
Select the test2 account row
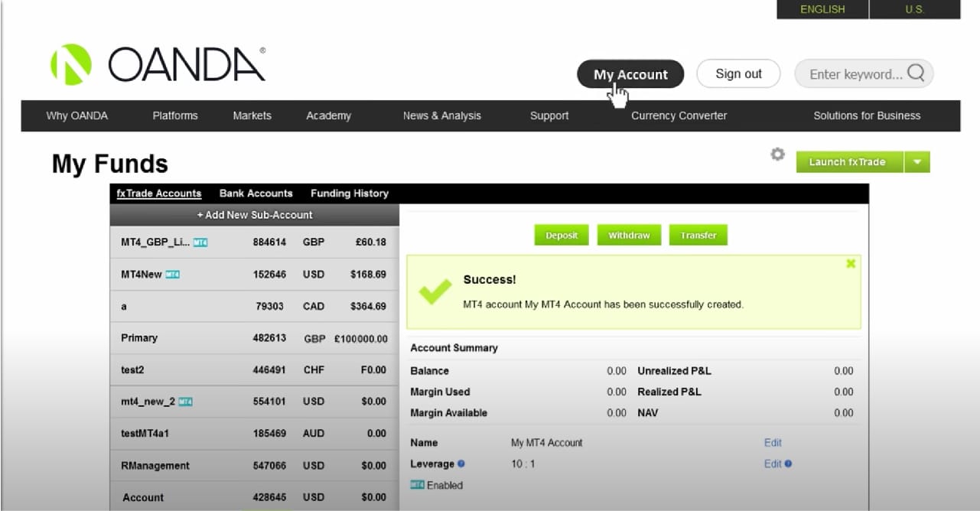pyautogui.click(x=255, y=370)
